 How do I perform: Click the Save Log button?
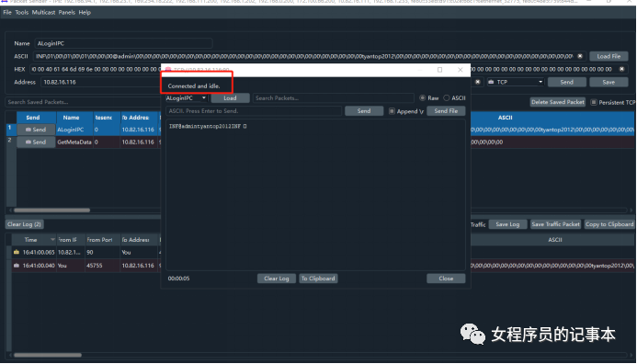pyautogui.click(x=507, y=224)
